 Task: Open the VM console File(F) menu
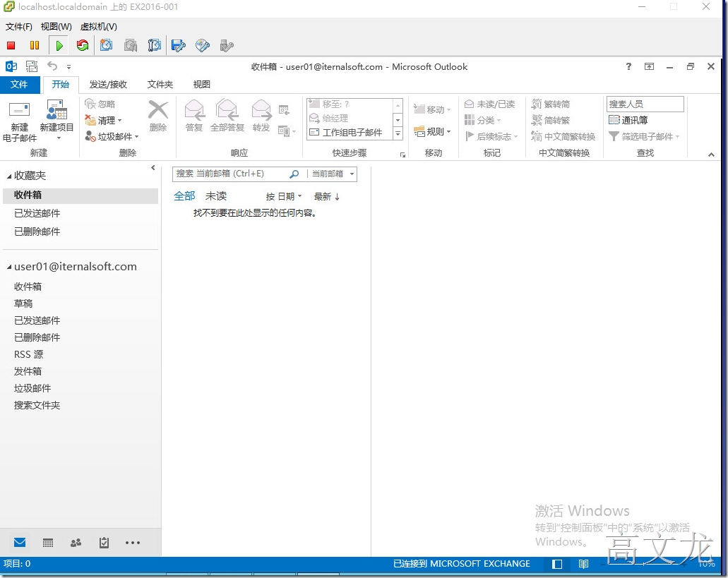pos(18,27)
